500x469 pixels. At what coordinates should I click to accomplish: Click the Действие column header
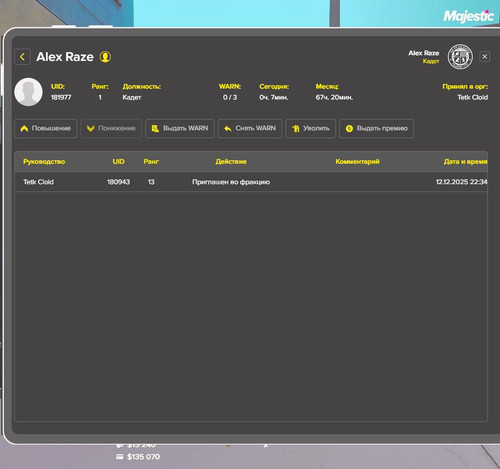coord(231,162)
